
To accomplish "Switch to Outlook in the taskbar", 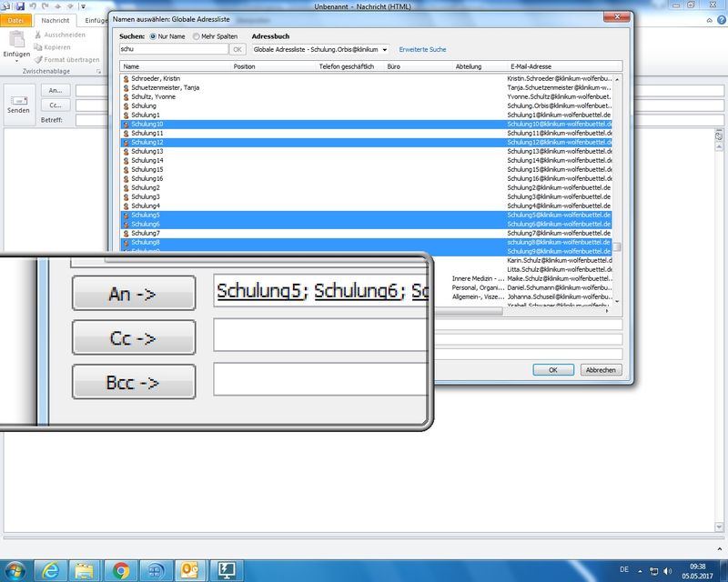I will click(190, 570).
